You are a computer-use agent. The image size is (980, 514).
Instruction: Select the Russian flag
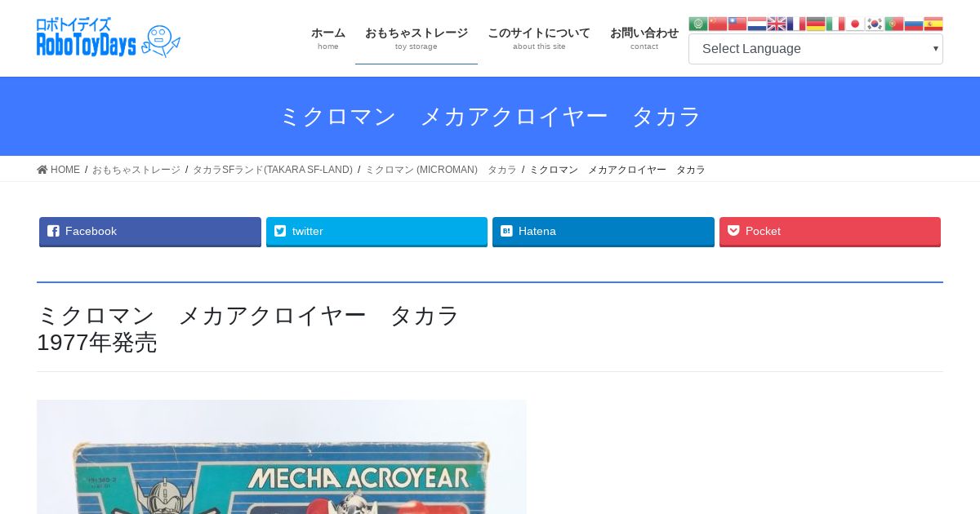tap(914, 24)
